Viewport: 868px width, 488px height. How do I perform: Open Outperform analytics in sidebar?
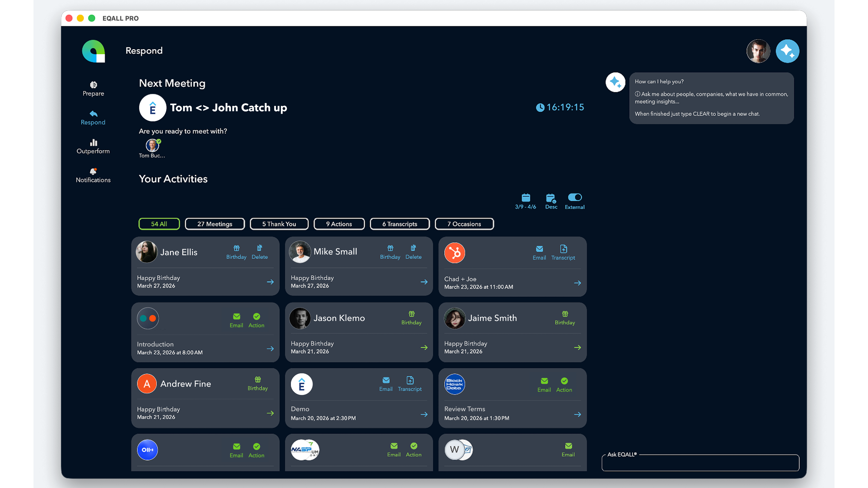(x=93, y=146)
